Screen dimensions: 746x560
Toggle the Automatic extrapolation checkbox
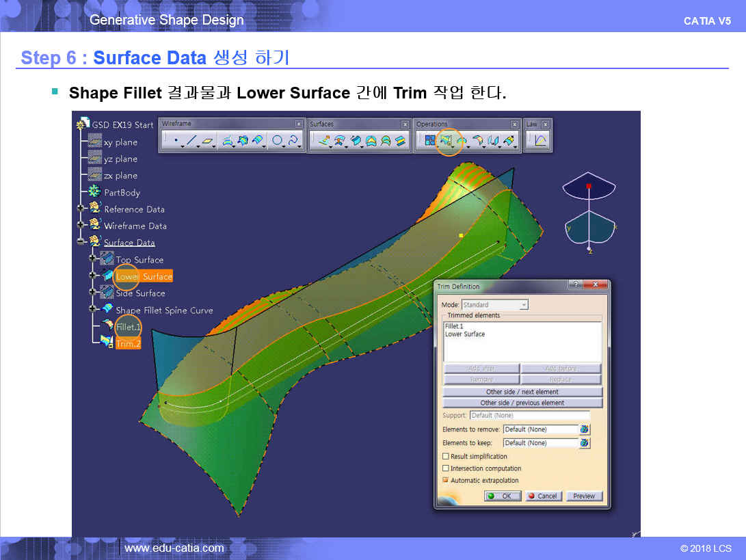[x=446, y=480]
